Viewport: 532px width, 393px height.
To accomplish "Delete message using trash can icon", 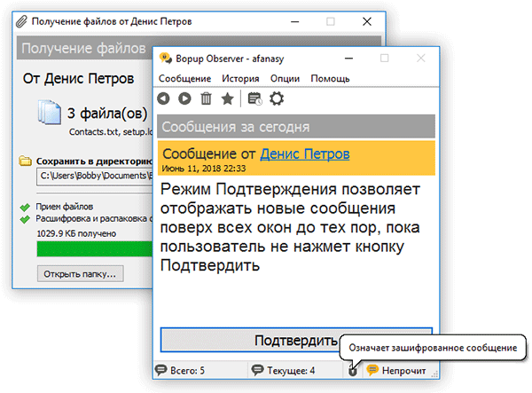I will pos(206,98).
